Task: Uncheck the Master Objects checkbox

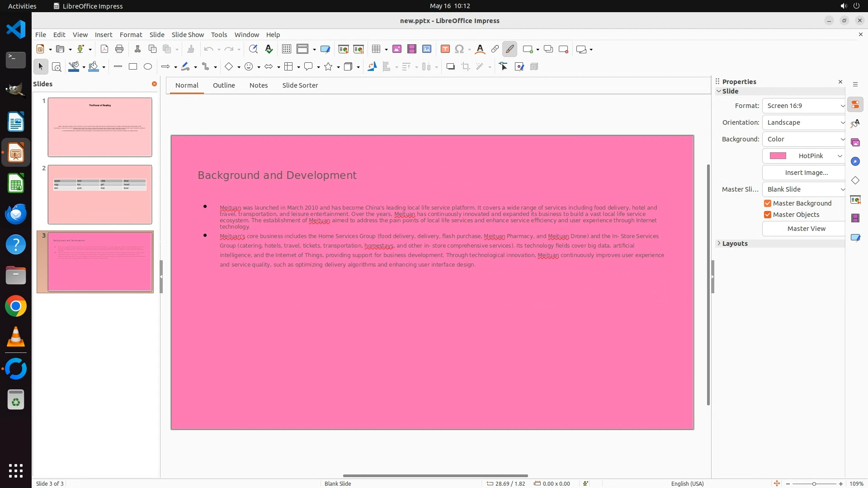Action: (x=768, y=215)
